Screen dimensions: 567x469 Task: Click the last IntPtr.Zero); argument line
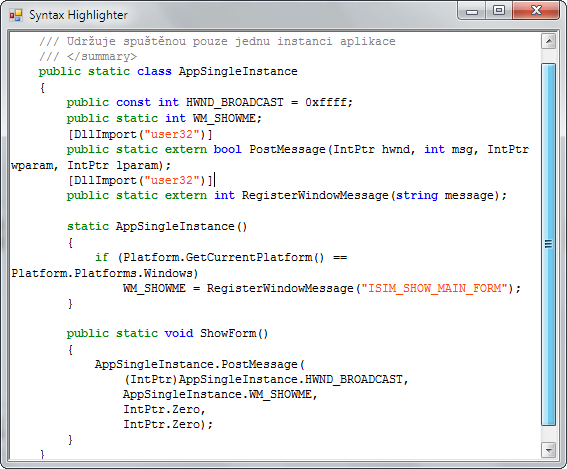[168, 424]
